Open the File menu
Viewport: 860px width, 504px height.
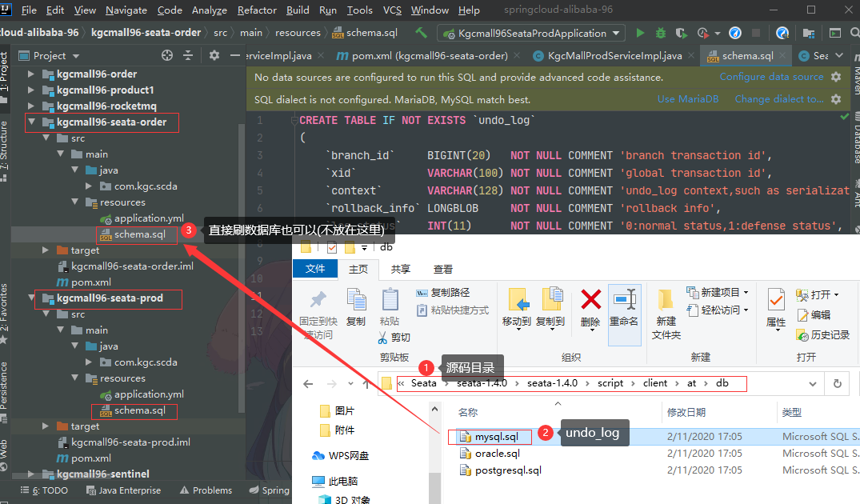[x=29, y=10]
